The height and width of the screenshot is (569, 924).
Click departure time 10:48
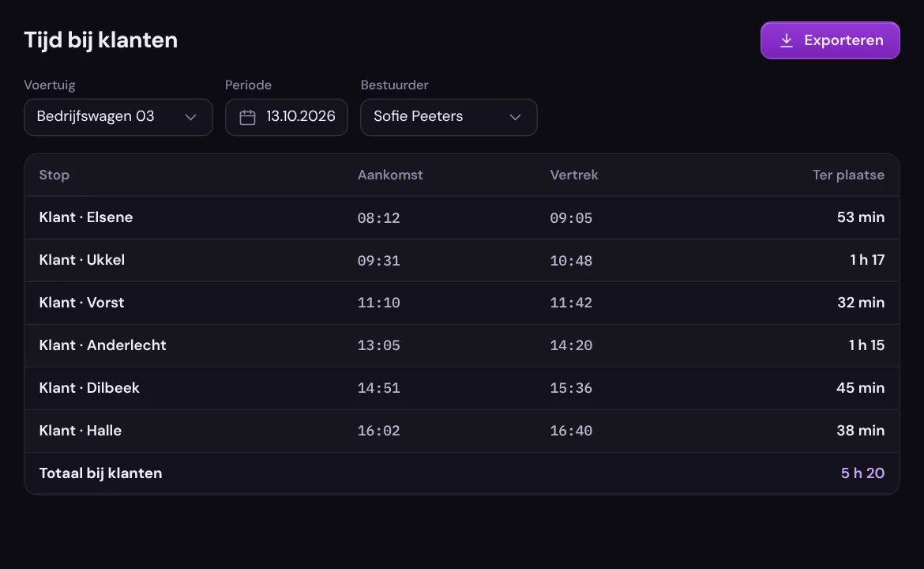coord(571,261)
